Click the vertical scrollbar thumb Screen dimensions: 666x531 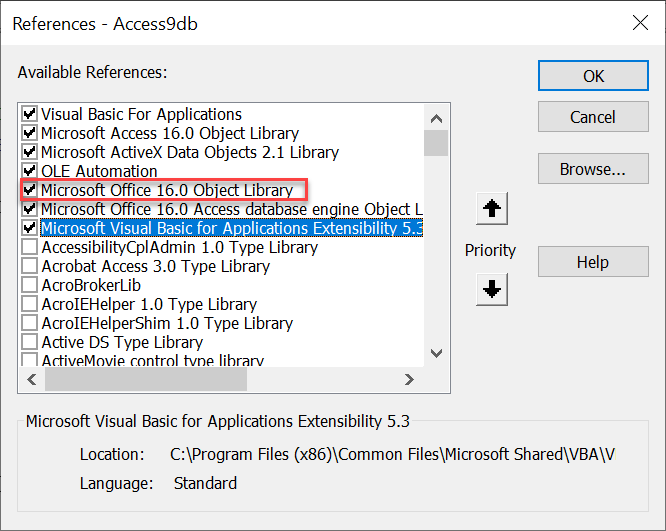pyautogui.click(x=436, y=143)
